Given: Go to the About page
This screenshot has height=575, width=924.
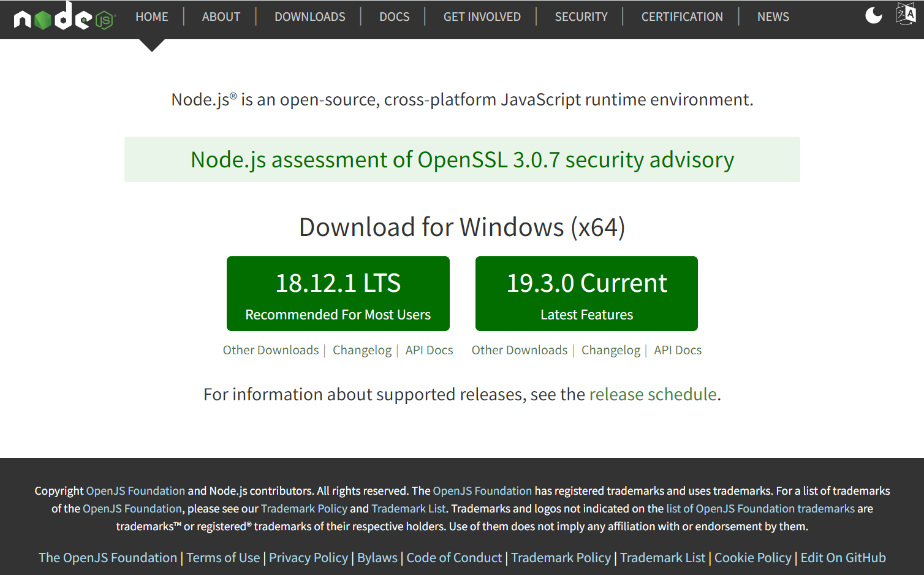Looking at the screenshot, I should [x=221, y=17].
